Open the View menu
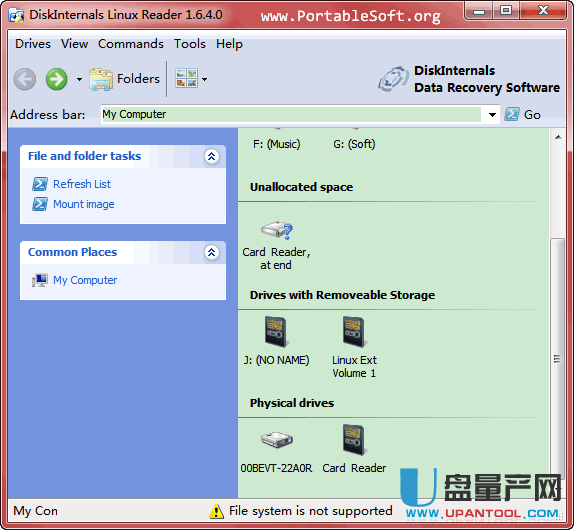 [74, 44]
